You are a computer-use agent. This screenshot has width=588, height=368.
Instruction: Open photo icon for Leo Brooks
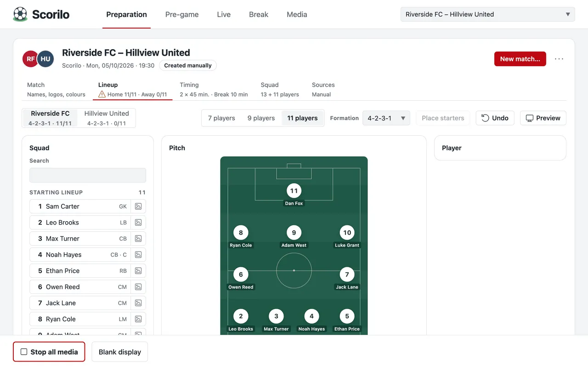tap(138, 223)
